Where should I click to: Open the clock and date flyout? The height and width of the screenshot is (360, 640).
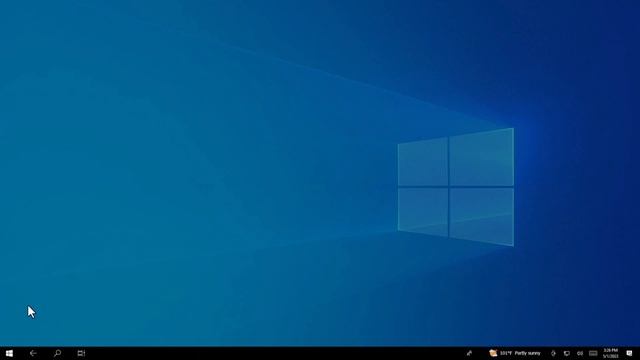pyautogui.click(x=611, y=353)
